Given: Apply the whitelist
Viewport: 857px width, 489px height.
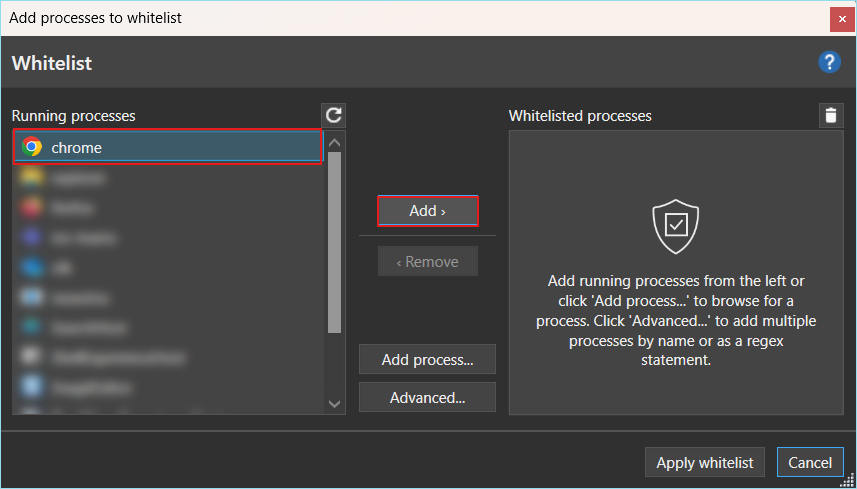Looking at the screenshot, I should coord(705,463).
